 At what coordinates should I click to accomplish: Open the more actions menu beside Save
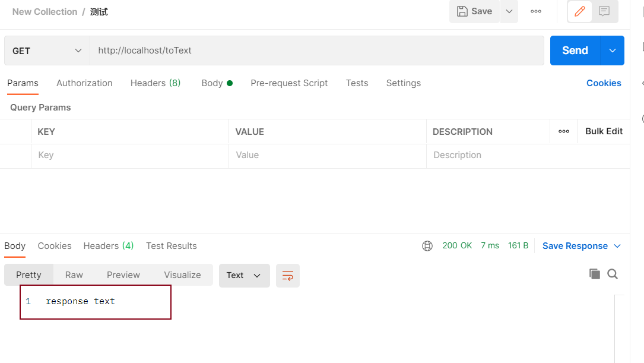click(x=536, y=11)
